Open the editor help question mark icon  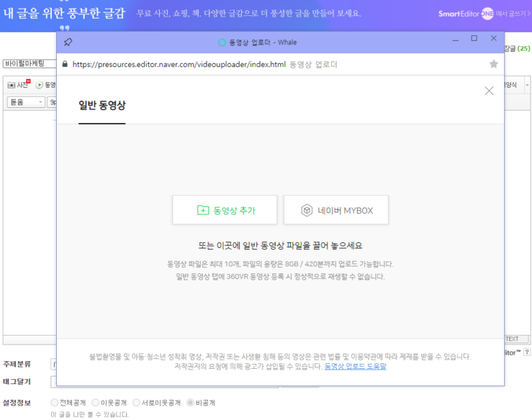coord(526,352)
